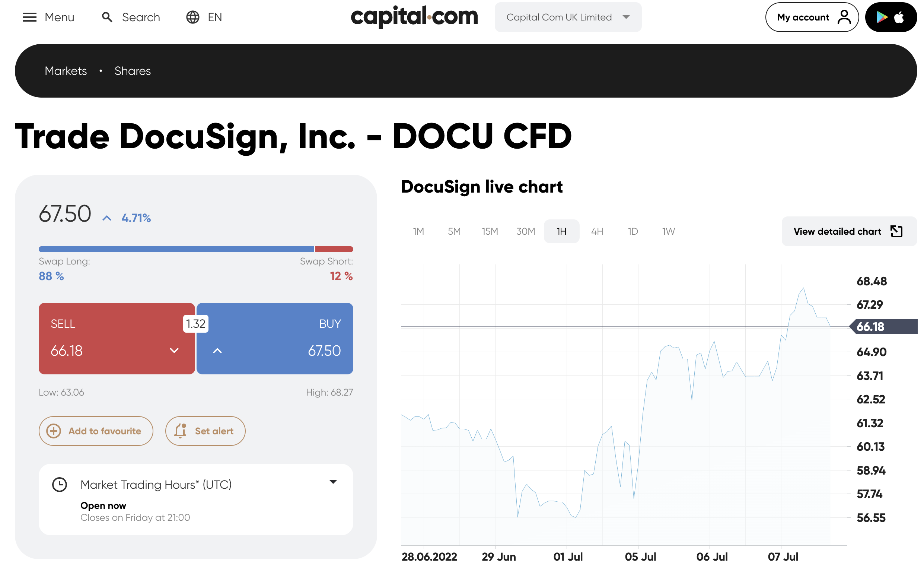Screen dimensions: 924x561
Task: Click the Set alert bell icon
Action: (181, 431)
